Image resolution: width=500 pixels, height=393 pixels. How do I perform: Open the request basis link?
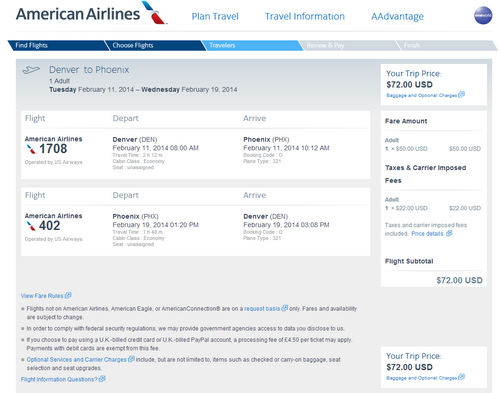[x=262, y=309]
